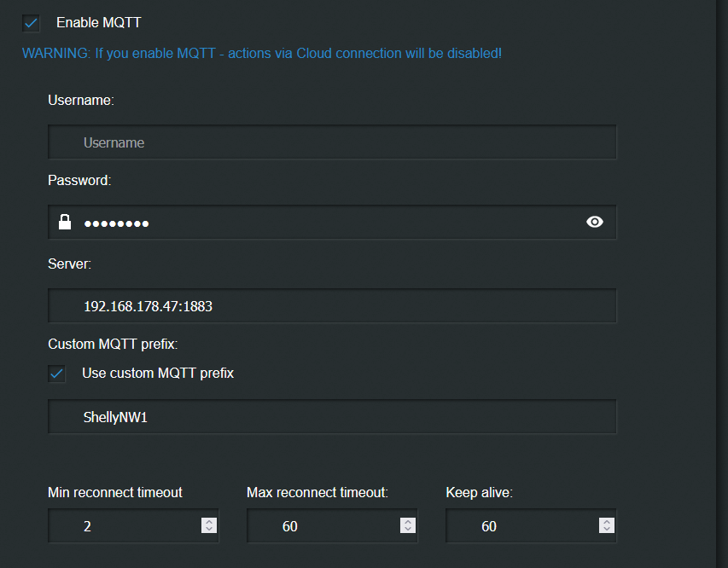
Task: Decrease Max reconnect timeout with down arrow
Action: (x=408, y=530)
